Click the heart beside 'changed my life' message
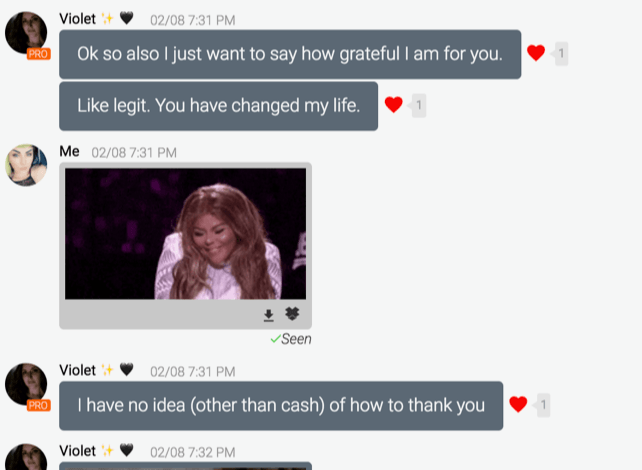642x470 pixels. [x=393, y=105]
